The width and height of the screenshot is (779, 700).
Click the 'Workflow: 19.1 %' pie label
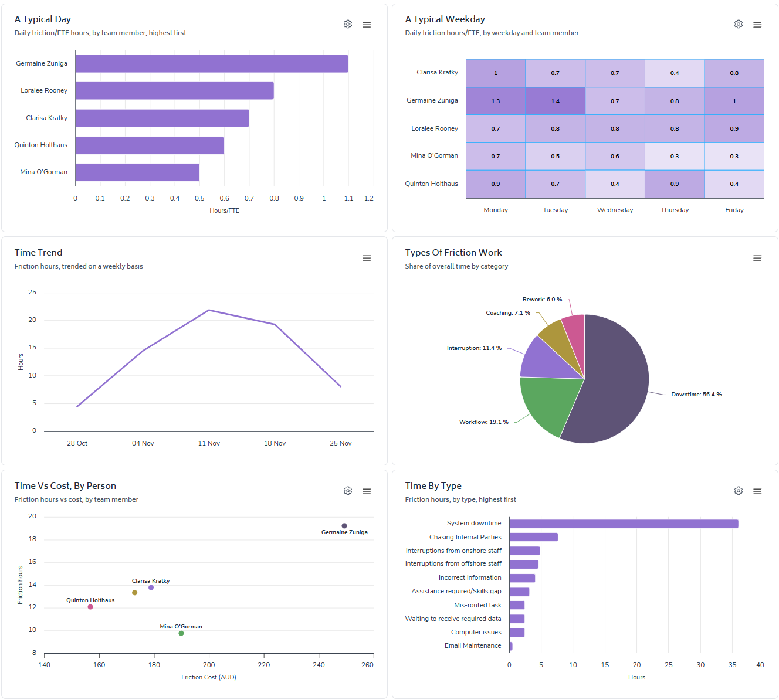coord(484,422)
